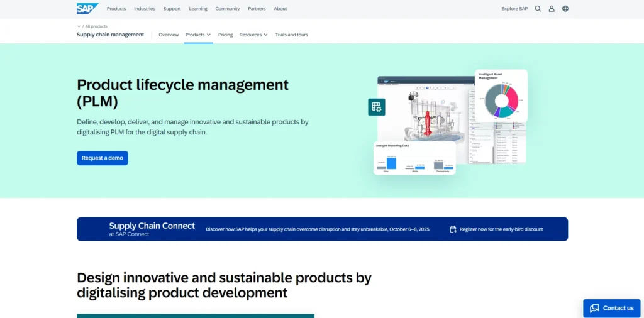This screenshot has height=318, width=644.
Task: Open the Support menu
Action: pos(172,9)
